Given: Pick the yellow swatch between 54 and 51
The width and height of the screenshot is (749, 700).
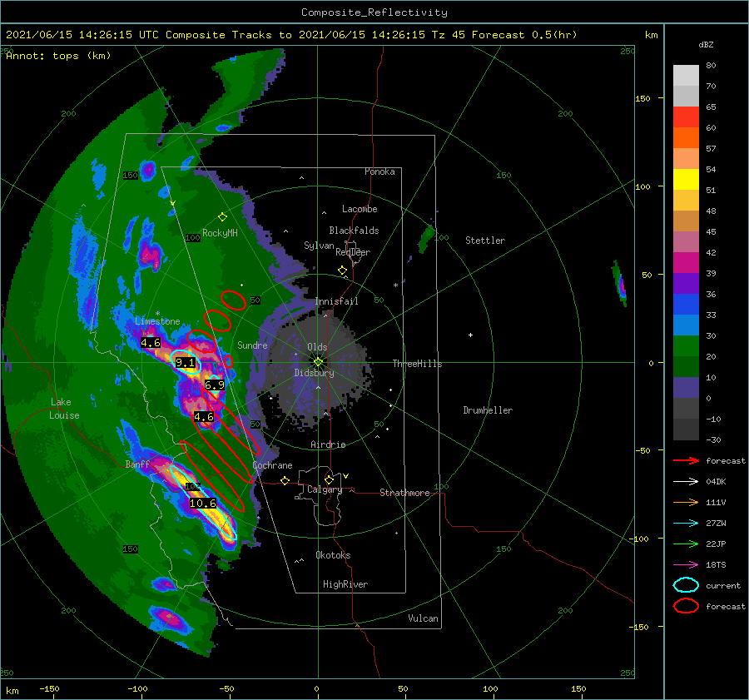Looking at the screenshot, I should 686,180.
